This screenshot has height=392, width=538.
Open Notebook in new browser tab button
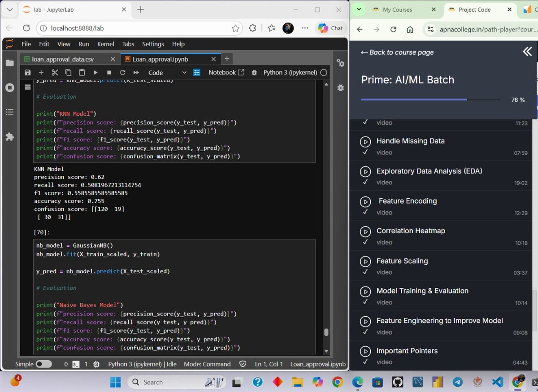pyautogui.click(x=226, y=72)
